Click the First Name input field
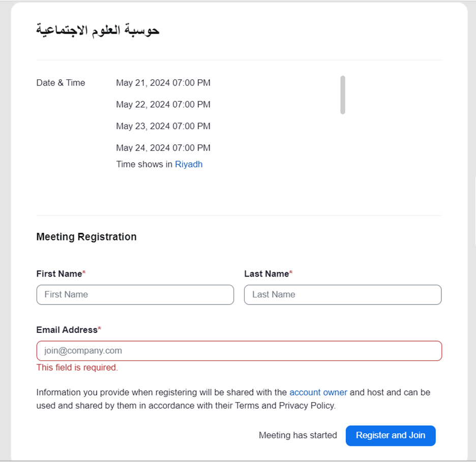 [x=135, y=295]
